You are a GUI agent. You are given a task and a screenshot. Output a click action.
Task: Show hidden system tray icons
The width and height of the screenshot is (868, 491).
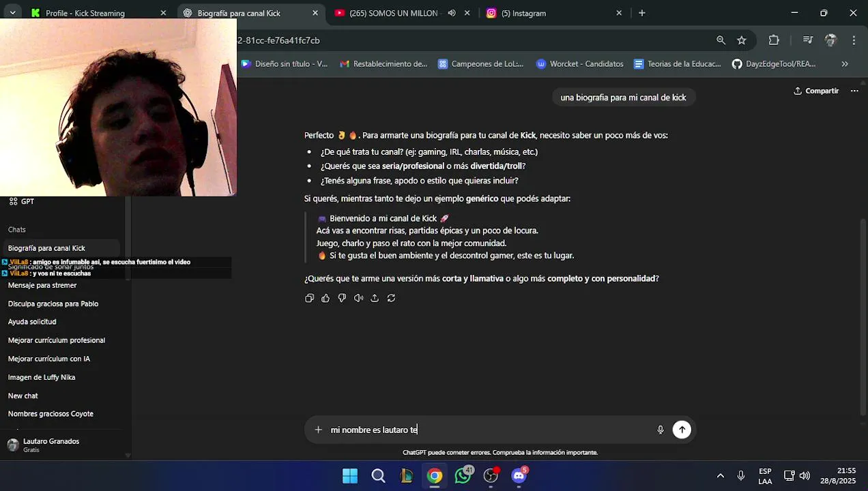coord(720,476)
